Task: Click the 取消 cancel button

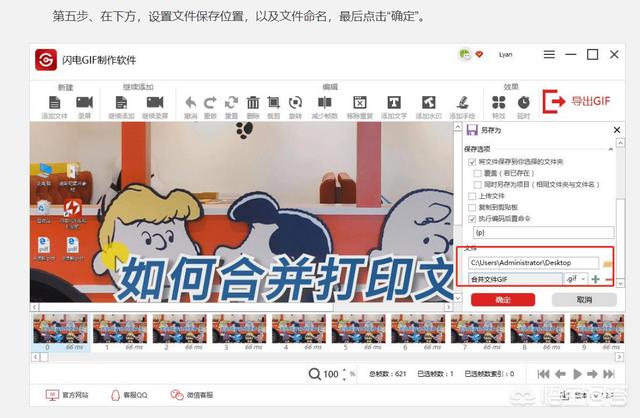Action: click(x=584, y=300)
